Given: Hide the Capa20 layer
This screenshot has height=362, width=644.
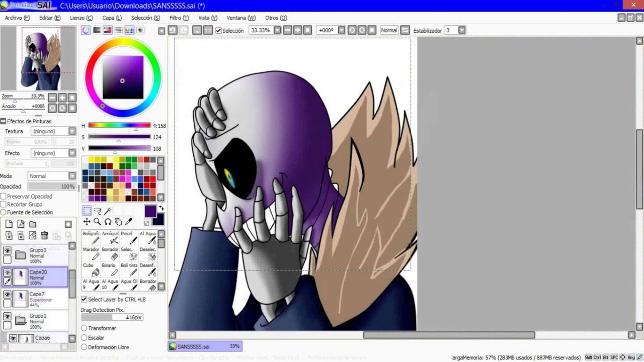Looking at the screenshot, I should point(7,273).
